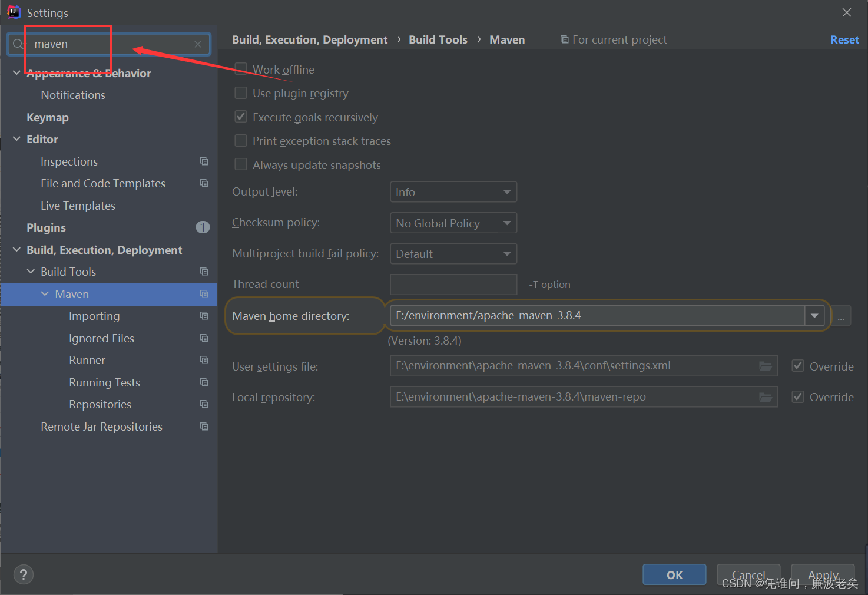Open Live Templates settings
The height and width of the screenshot is (595, 868).
click(78, 206)
